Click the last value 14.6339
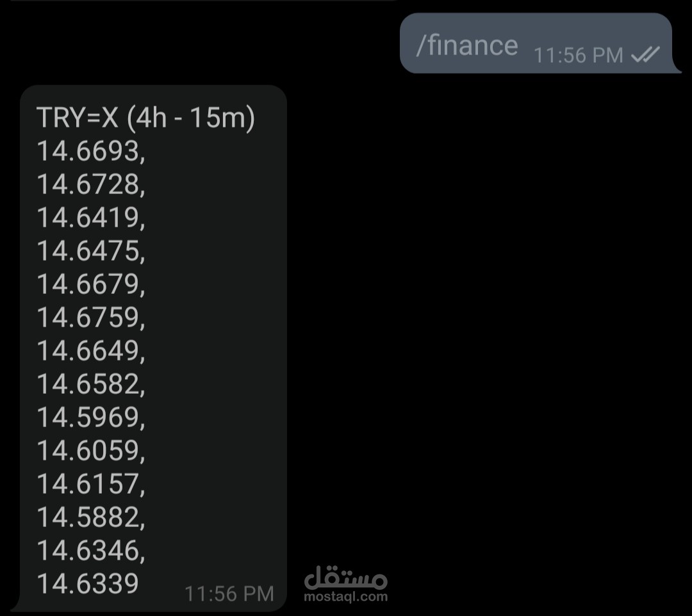This screenshot has height=616, width=692. pyautogui.click(x=88, y=584)
